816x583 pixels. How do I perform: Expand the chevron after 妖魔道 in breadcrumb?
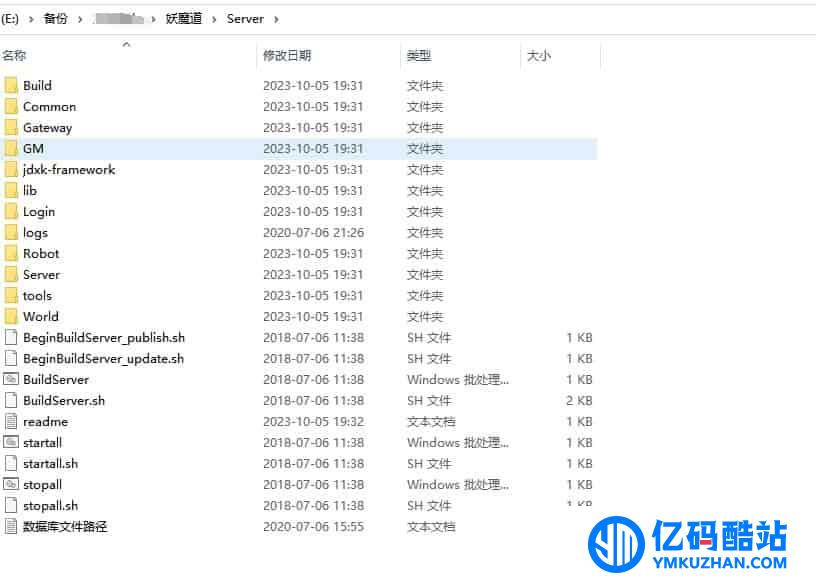pyautogui.click(x=214, y=19)
